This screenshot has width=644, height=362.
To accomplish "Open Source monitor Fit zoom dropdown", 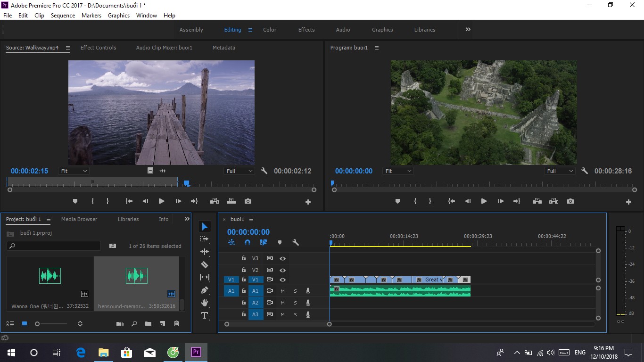I will pyautogui.click(x=74, y=171).
